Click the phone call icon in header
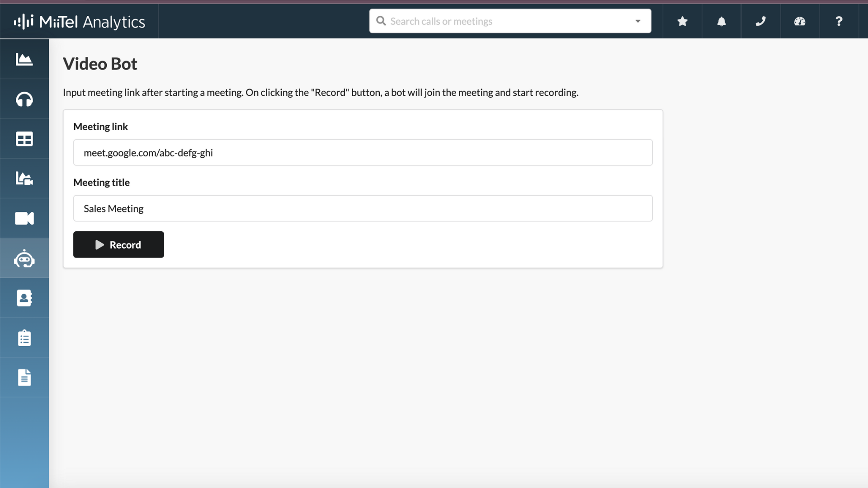Screen dimensions: 868x488 coord(760,21)
